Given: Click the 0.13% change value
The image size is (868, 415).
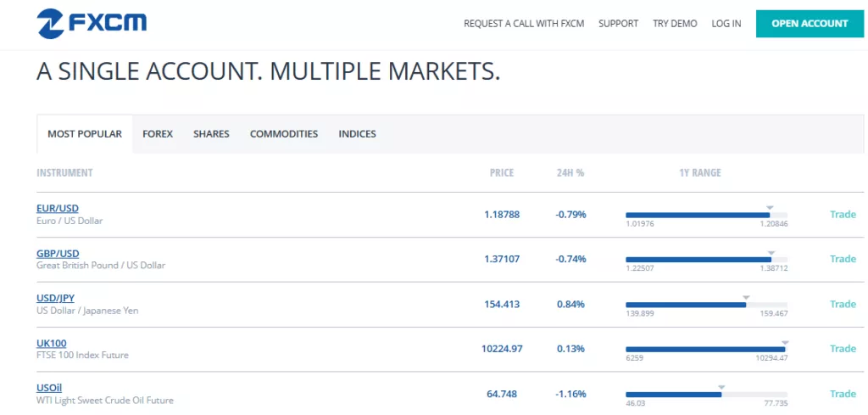Looking at the screenshot, I should click(x=570, y=349).
